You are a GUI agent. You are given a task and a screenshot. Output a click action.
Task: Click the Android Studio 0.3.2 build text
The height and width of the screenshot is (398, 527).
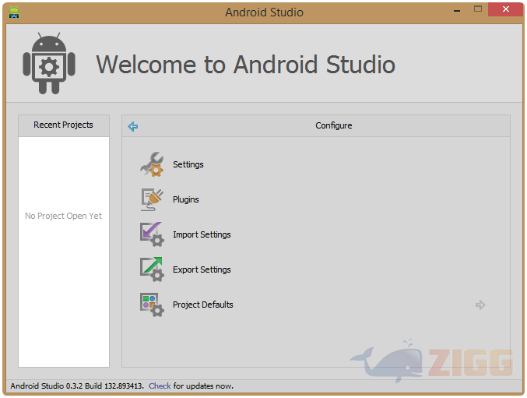(x=77, y=386)
